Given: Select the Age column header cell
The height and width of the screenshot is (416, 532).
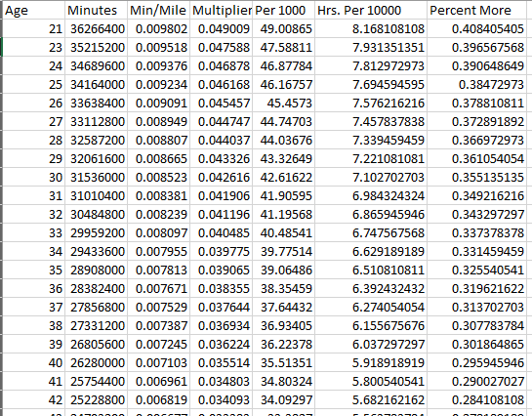Looking at the screenshot, I should pos(34,10).
